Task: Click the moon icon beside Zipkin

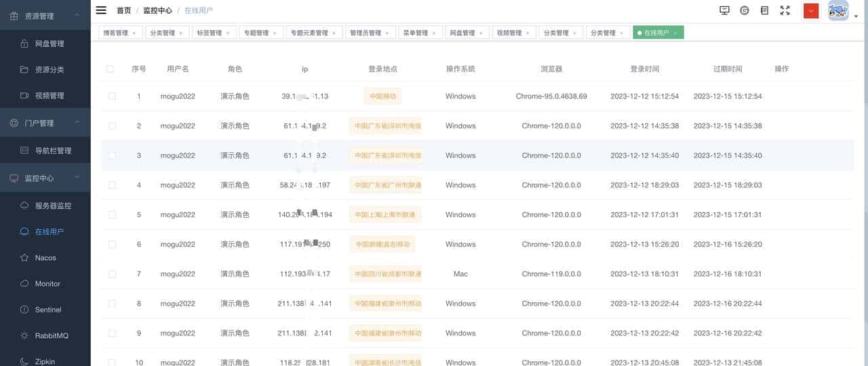Action: [x=24, y=361]
